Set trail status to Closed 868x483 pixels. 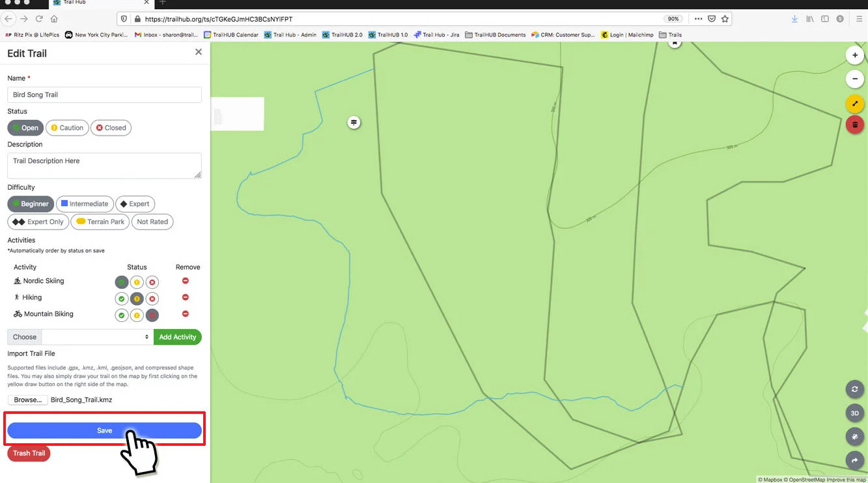(x=111, y=128)
